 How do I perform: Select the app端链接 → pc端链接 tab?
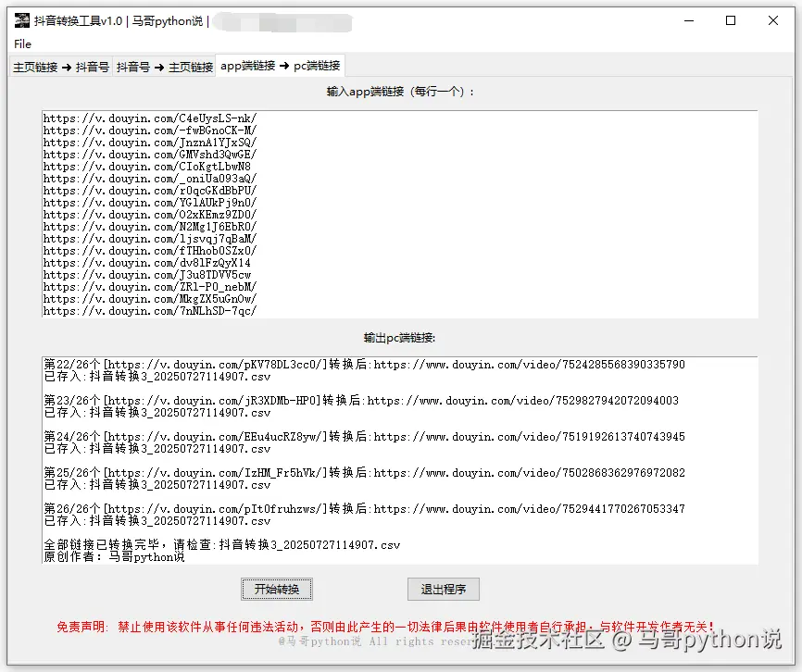(281, 66)
